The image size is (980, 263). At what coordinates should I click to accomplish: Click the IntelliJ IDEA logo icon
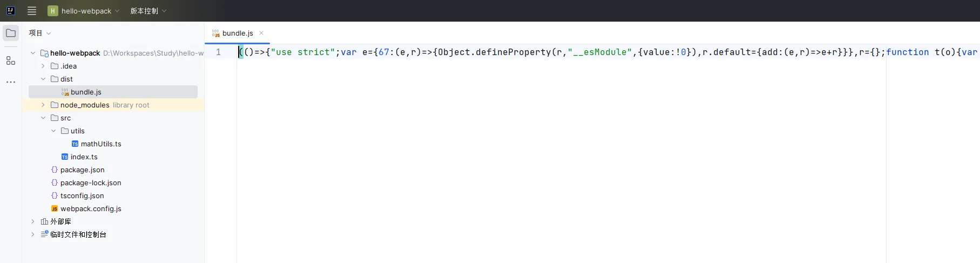pyautogui.click(x=10, y=11)
